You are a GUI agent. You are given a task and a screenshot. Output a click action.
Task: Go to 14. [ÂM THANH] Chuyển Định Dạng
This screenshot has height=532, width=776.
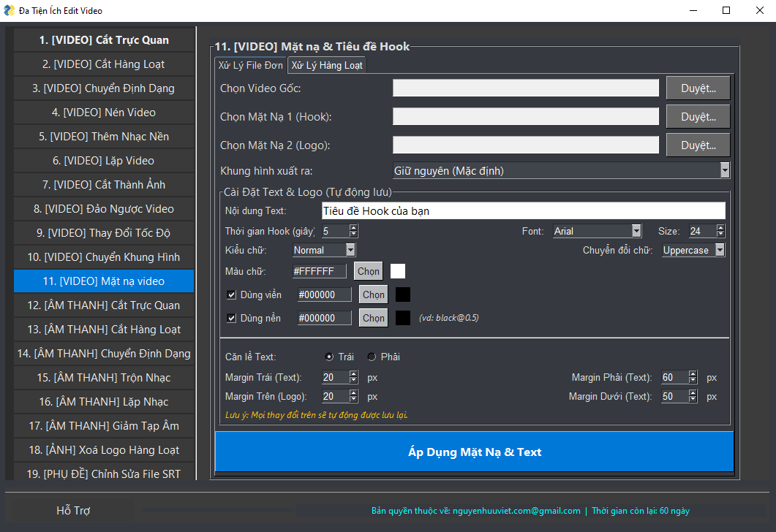point(104,354)
